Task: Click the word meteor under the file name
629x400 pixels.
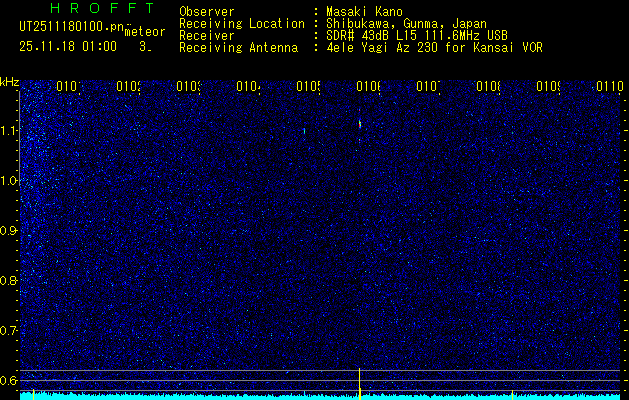Action: tap(145, 32)
